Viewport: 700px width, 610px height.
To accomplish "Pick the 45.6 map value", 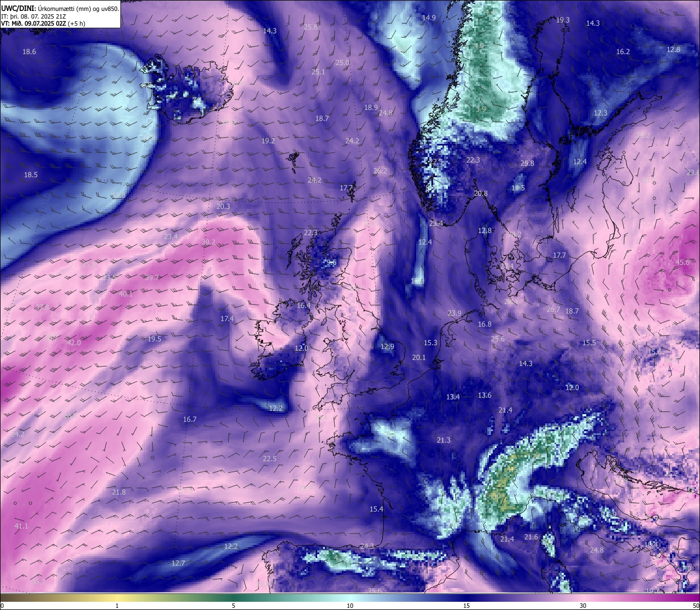I will click(x=682, y=263).
